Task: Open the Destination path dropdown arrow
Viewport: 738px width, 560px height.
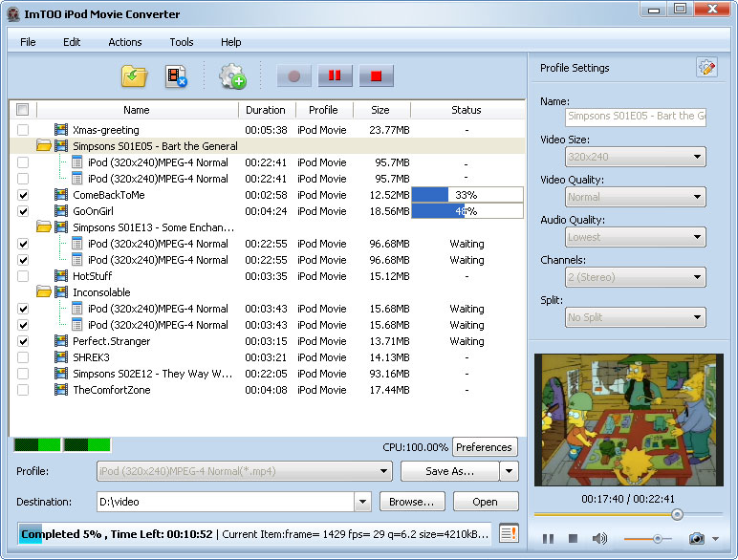Action: [362, 502]
